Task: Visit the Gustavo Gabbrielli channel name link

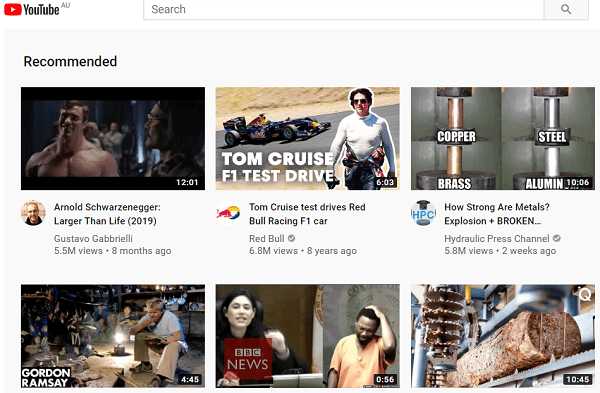Action: point(93,238)
